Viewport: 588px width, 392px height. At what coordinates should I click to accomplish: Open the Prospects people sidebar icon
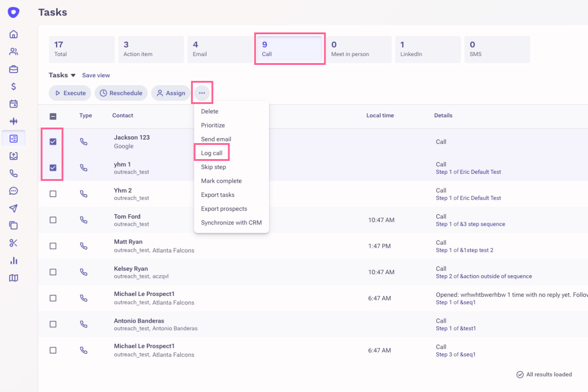(x=14, y=52)
